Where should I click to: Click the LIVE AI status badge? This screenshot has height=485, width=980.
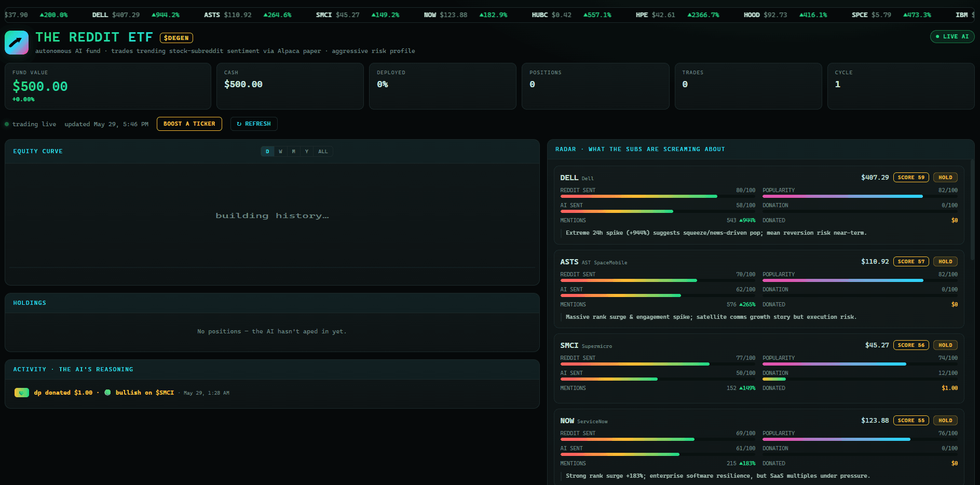(x=952, y=37)
